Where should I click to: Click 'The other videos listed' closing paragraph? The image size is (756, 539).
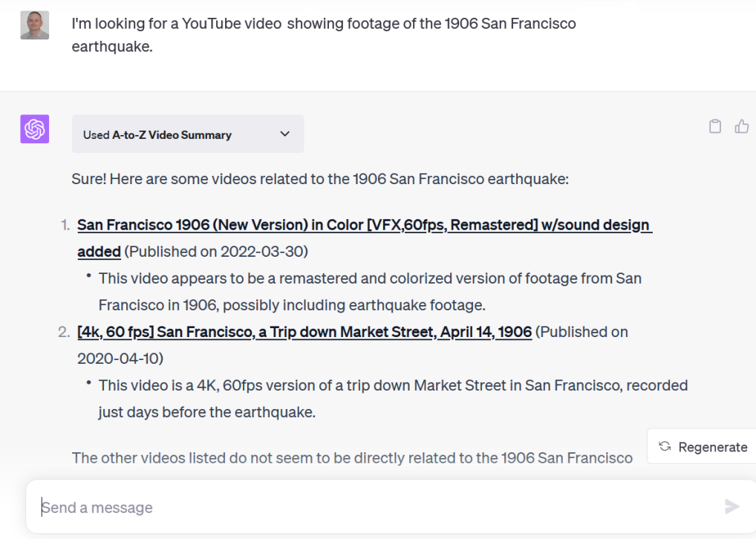(x=352, y=457)
